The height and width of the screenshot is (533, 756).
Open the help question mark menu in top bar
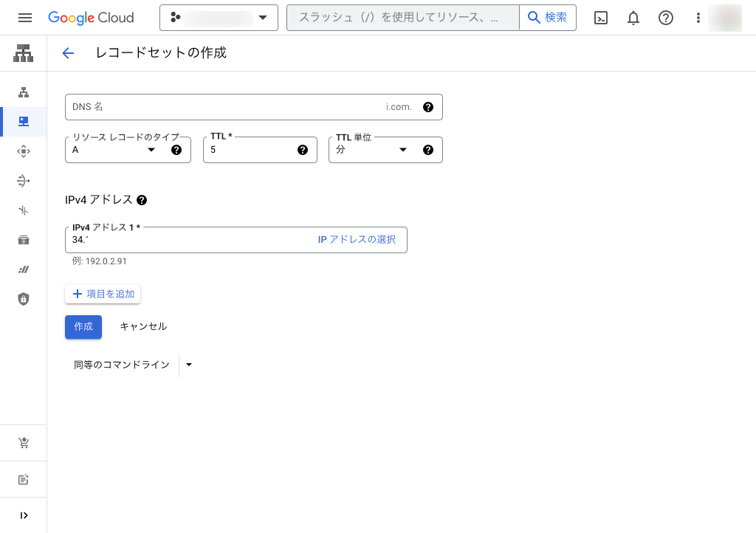pos(666,18)
